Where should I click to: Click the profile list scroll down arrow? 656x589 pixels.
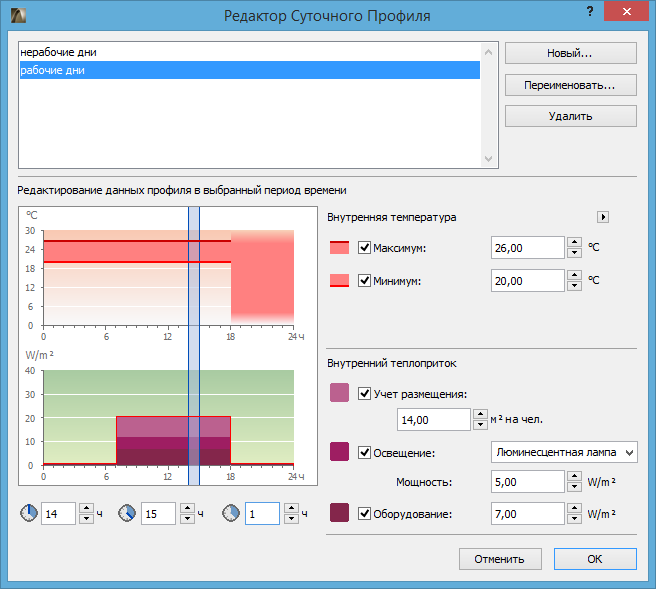[x=488, y=159]
